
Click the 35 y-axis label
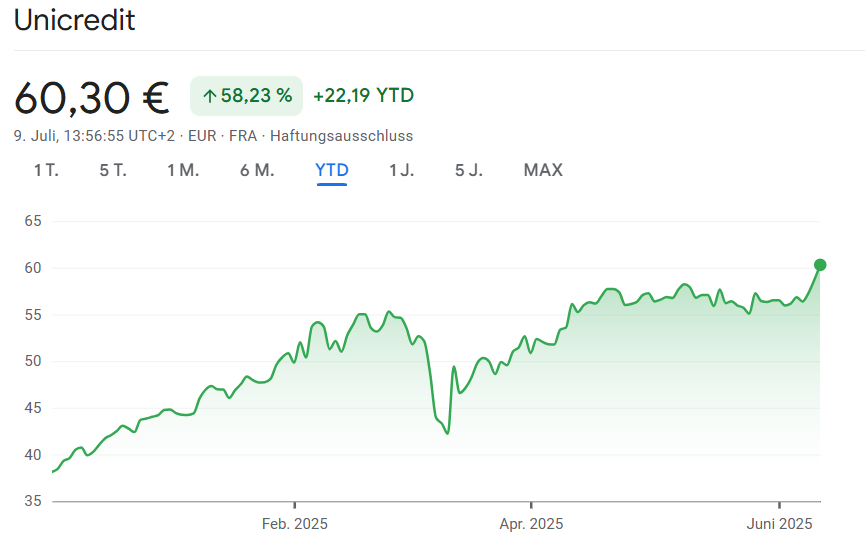pos(33,501)
